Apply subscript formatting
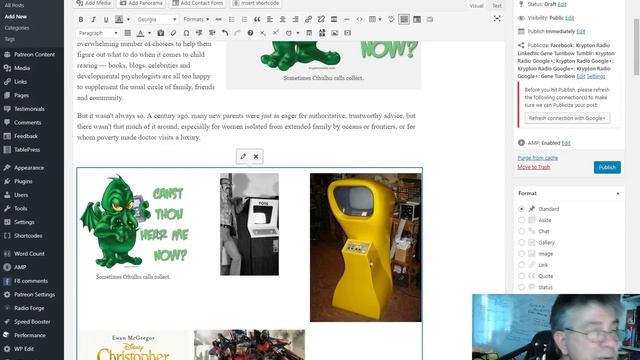The width and height of the screenshot is (640, 360). click(263, 33)
